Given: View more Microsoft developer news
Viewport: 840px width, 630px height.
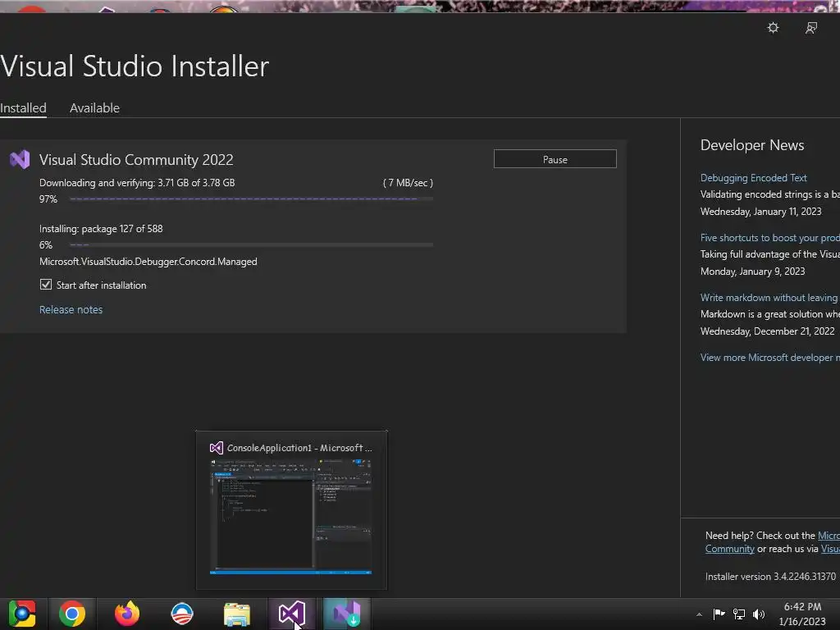Looking at the screenshot, I should (769, 358).
